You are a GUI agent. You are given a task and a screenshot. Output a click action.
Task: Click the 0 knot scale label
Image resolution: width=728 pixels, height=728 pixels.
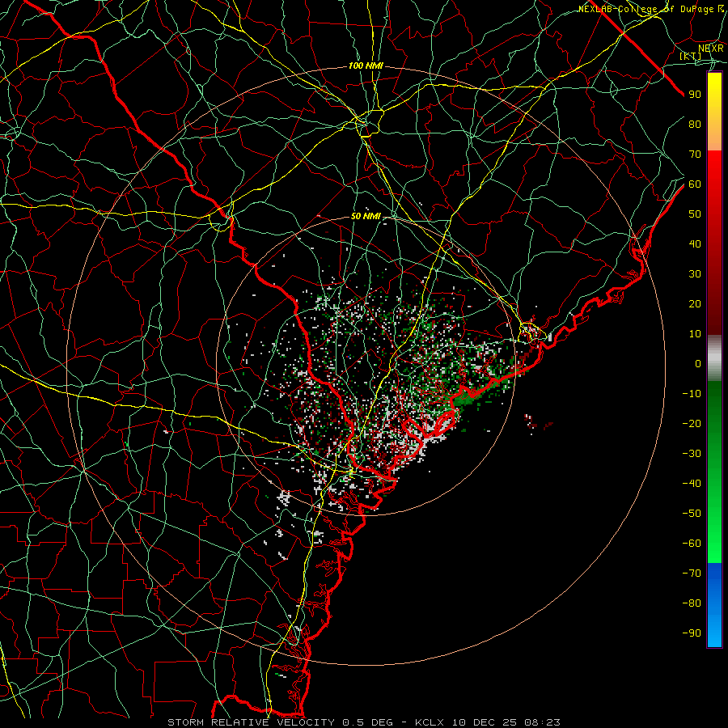pos(698,363)
